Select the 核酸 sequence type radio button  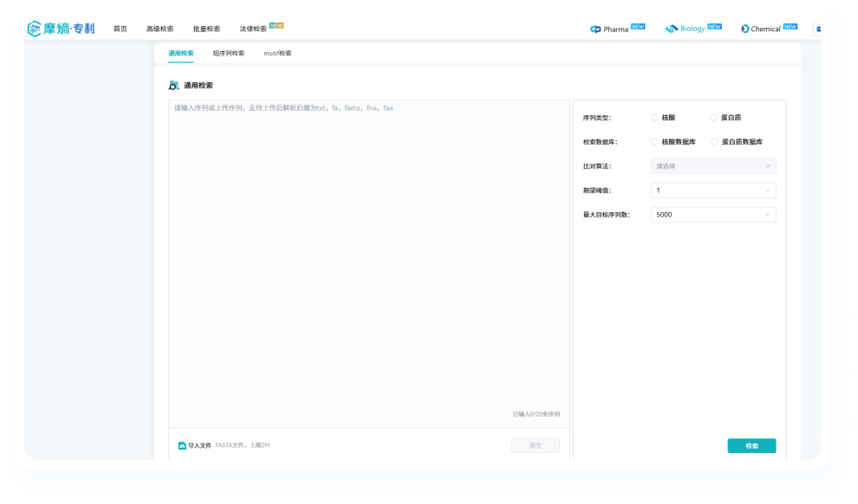pyautogui.click(x=653, y=118)
